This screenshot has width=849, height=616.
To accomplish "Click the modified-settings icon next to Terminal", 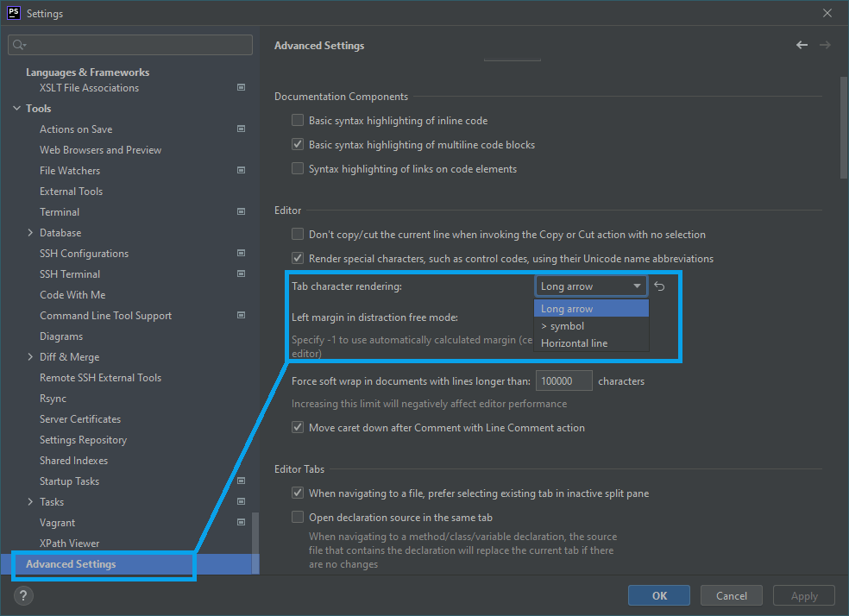I will (x=240, y=211).
